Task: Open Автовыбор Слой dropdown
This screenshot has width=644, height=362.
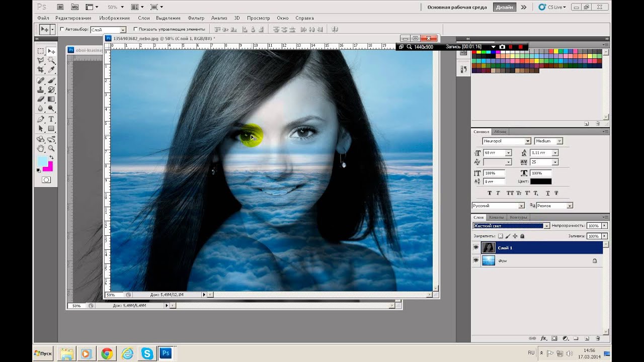Action: 108,30
